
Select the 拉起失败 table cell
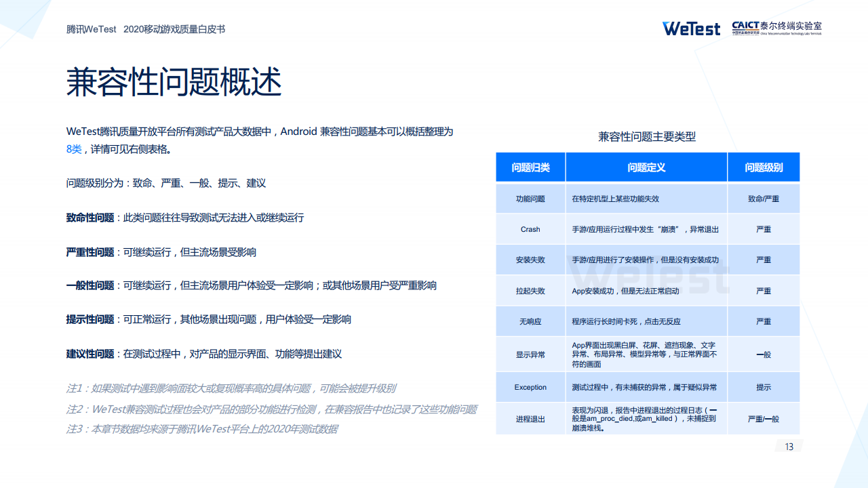[530, 291]
